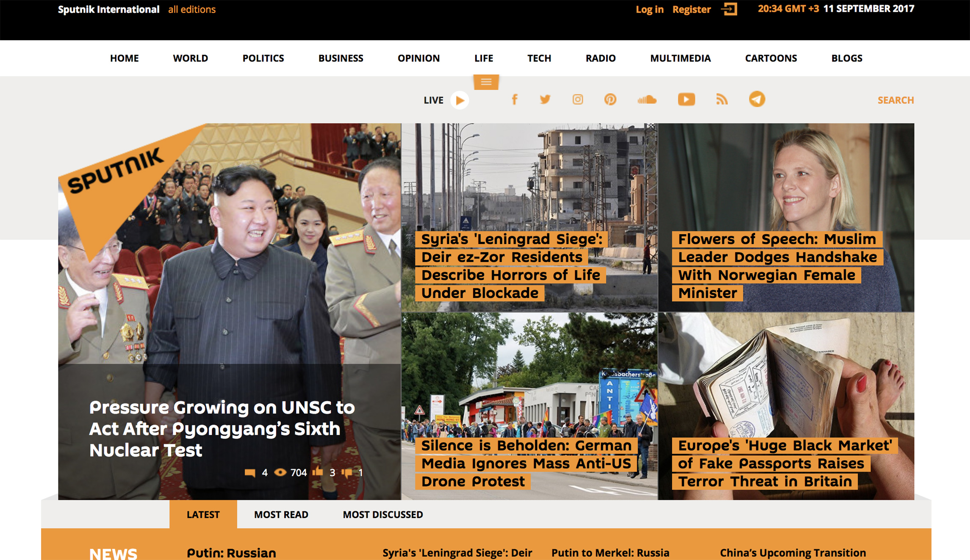Image resolution: width=970 pixels, height=560 pixels.
Task: Click the Register link
Action: (691, 9)
